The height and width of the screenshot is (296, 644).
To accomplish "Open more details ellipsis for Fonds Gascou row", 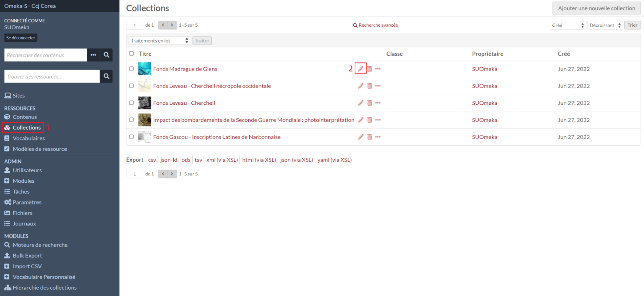I will (x=378, y=137).
